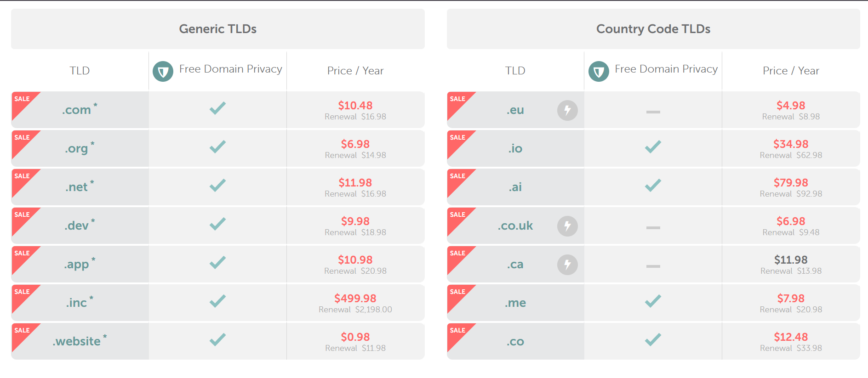Viewport: 868px width, 378px height.
Task: Click the privacy checkmark in the .ai row
Action: 653,186
